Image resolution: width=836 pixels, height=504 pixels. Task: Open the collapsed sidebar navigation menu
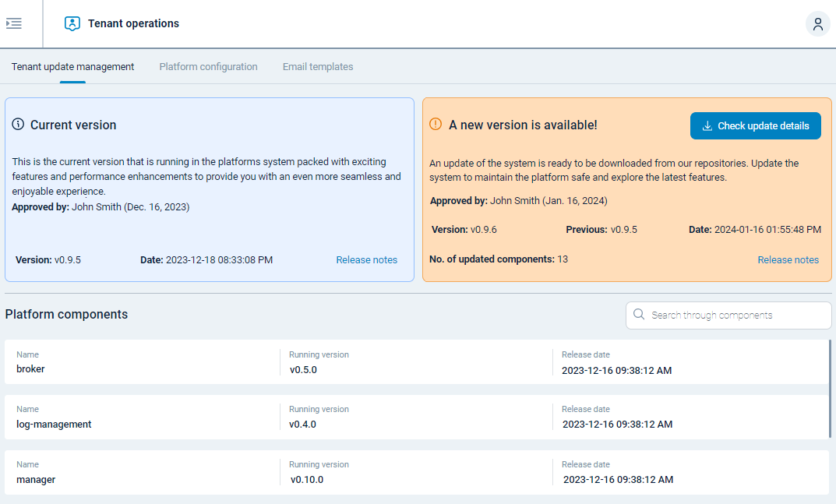point(13,23)
